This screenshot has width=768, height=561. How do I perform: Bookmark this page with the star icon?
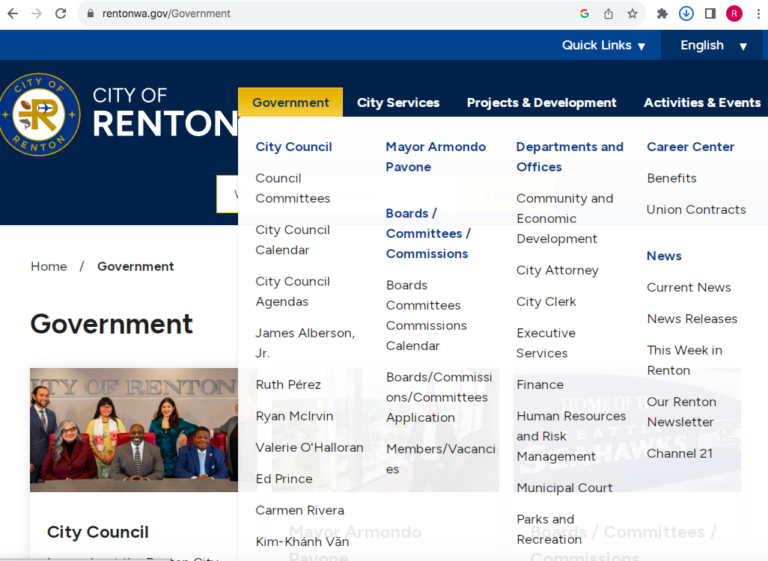pyautogui.click(x=632, y=14)
